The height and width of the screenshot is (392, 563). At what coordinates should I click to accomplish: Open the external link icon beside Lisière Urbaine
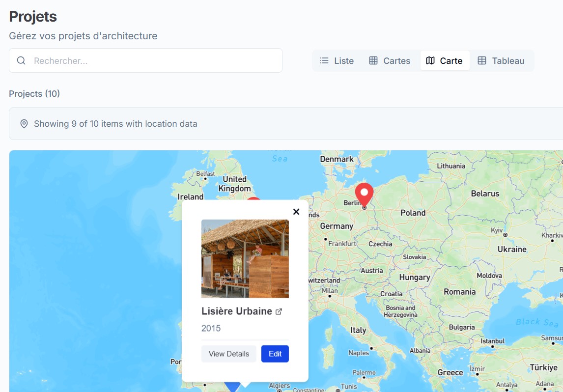tap(279, 312)
